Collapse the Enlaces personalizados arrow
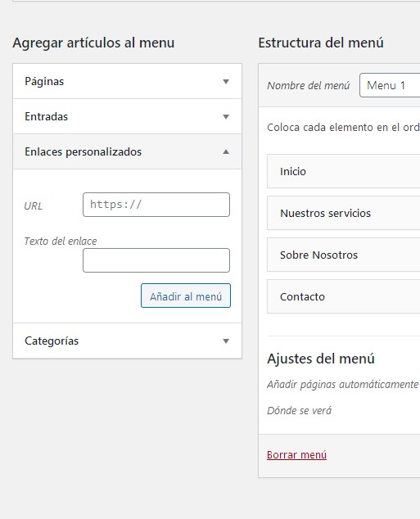This screenshot has height=519, width=420. (x=226, y=151)
